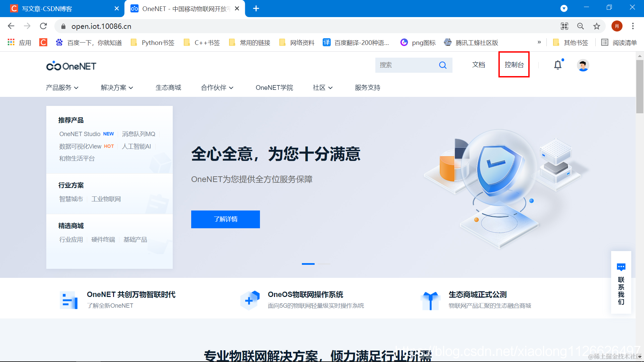Open a new browser tab
The image size is (644, 362).
(256, 8)
